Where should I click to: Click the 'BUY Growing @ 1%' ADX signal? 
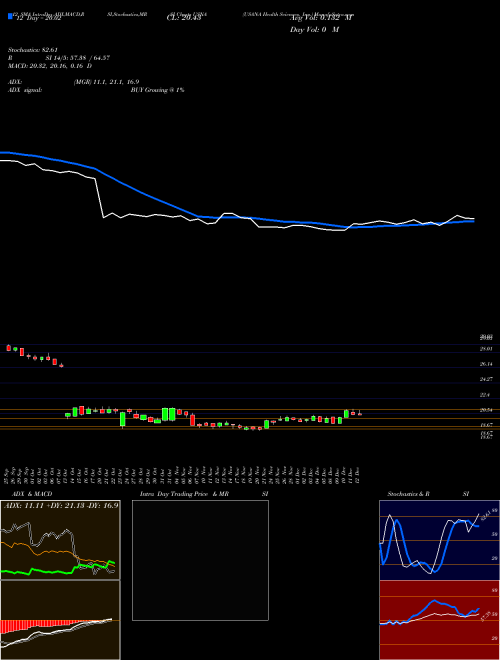pyautogui.click(x=157, y=90)
